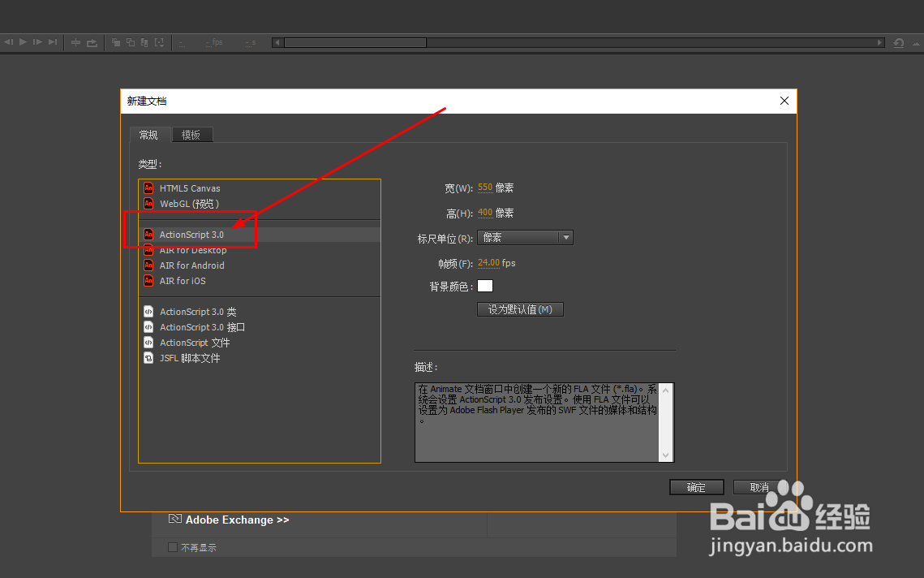Click the height value 400

click(485, 213)
